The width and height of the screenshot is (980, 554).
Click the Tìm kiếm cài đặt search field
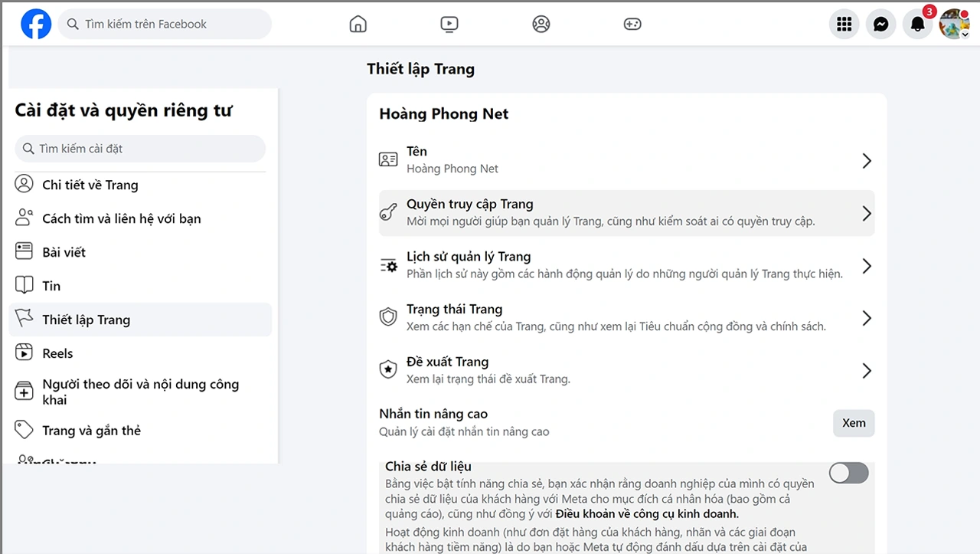pyautogui.click(x=140, y=148)
